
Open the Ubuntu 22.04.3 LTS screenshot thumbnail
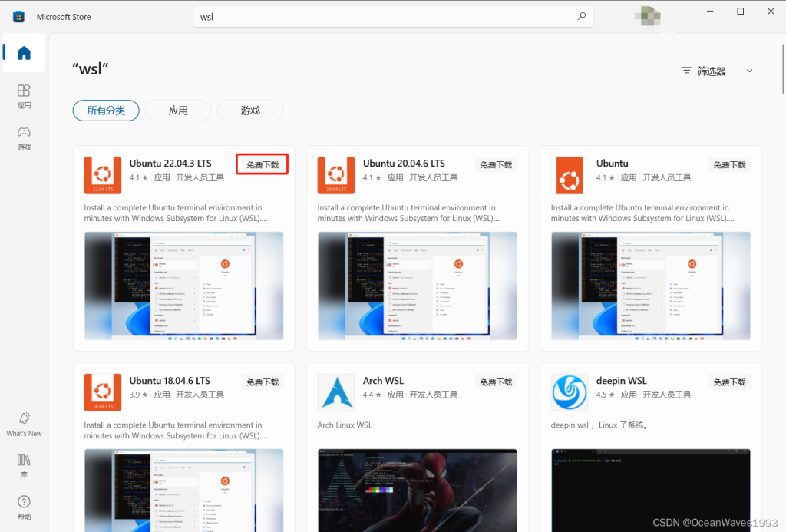pyautogui.click(x=183, y=286)
